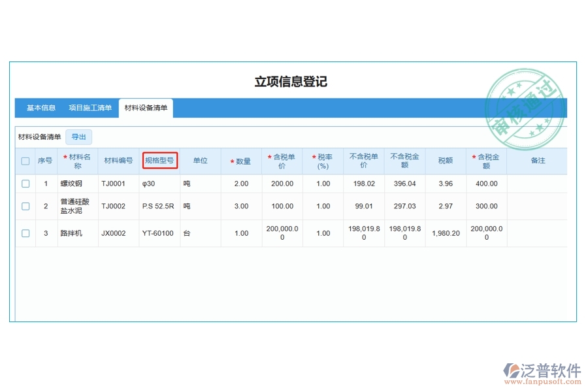
Task: Toggle the select-all checkbox in table header
Action: tap(25, 161)
